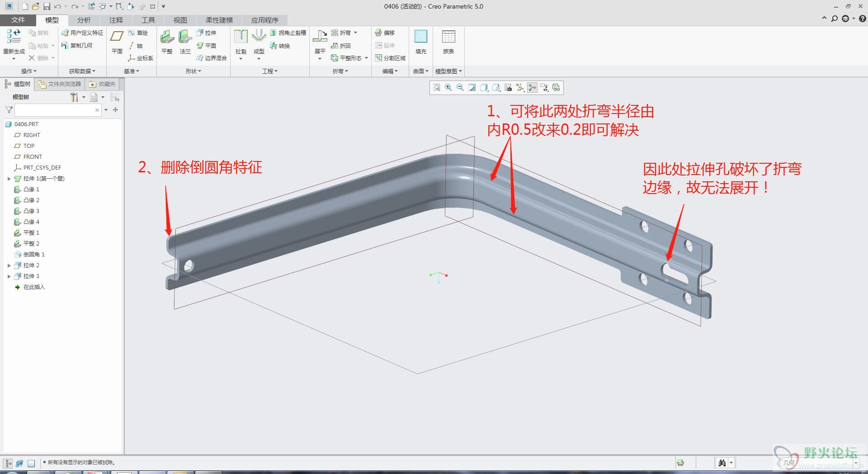868x474 pixels.
Task: Click Copy Geometry (复制几何) tool
Action: tap(77, 45)
